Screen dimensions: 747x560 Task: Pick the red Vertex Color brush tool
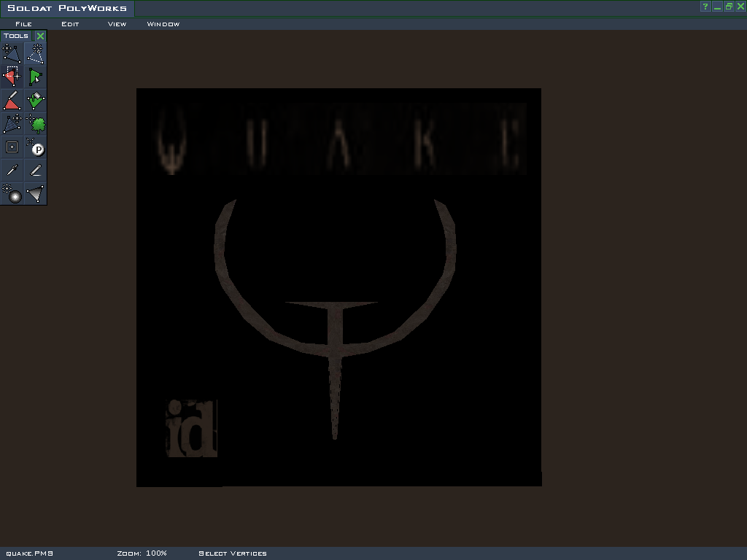(12, 101)
